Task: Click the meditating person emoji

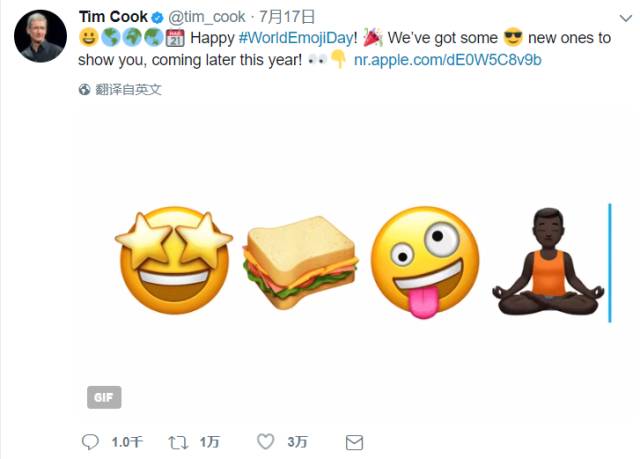Action: (548, 262)
